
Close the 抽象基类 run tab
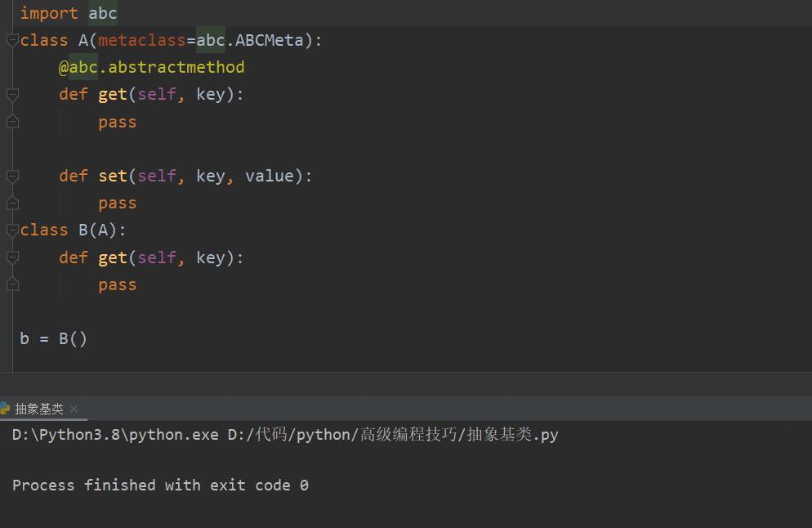tap(73, 408)
